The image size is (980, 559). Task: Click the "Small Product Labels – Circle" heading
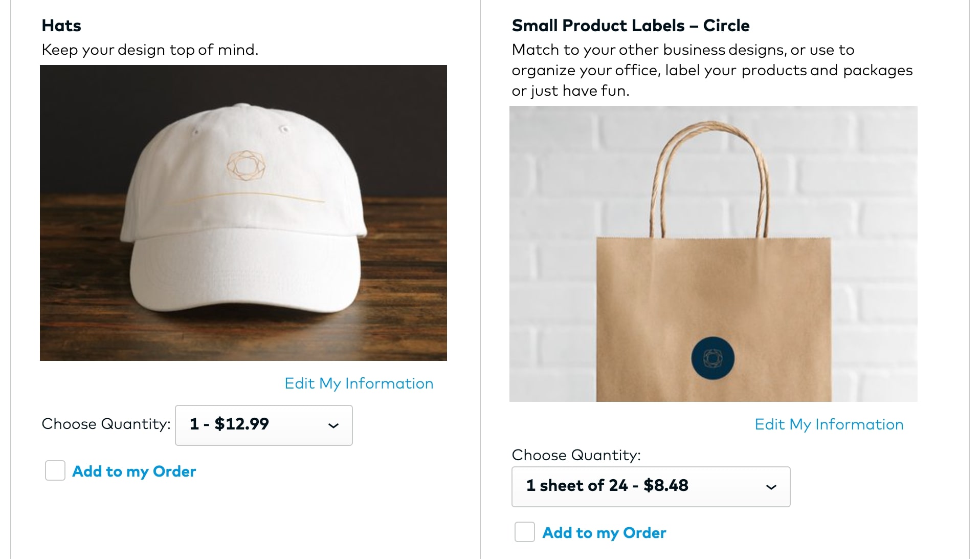[x=630, y=26]
